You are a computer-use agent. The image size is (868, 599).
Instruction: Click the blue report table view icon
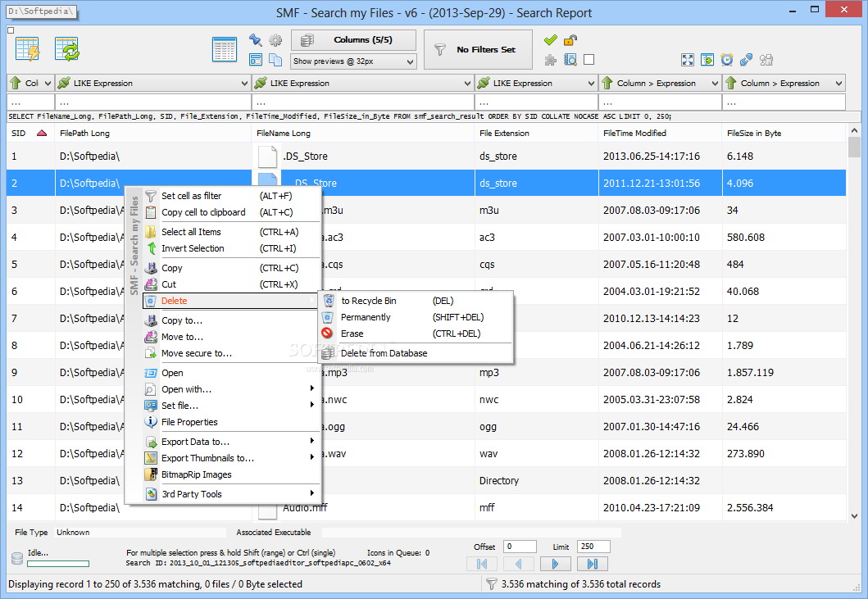point(225,49)
